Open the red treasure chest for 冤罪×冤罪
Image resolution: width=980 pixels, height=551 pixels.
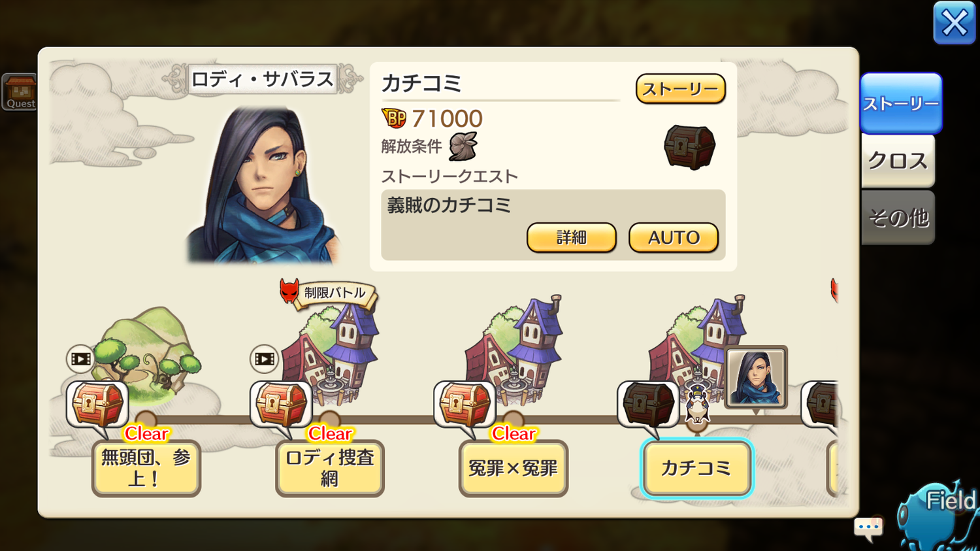tap(465, 405)
